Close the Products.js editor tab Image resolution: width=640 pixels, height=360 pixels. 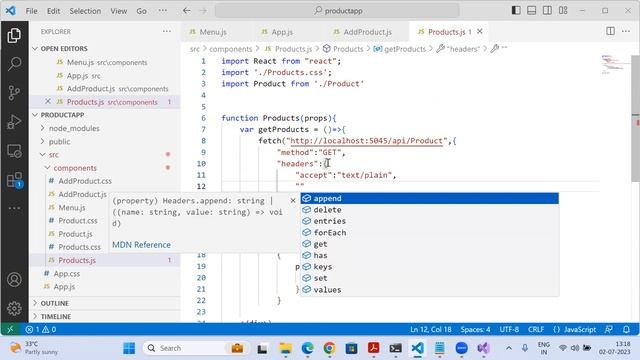click(480, 31)
